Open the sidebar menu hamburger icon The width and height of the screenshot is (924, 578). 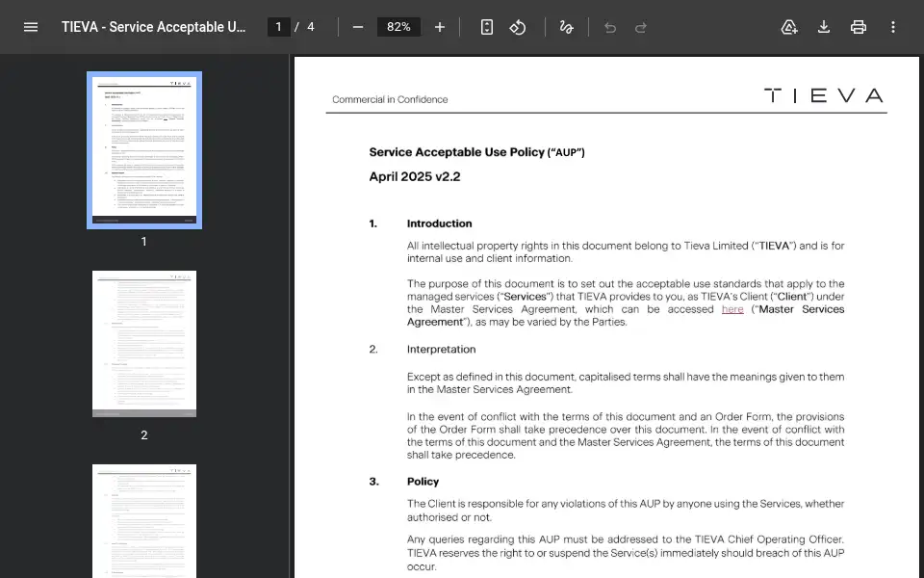coord(31,27)
